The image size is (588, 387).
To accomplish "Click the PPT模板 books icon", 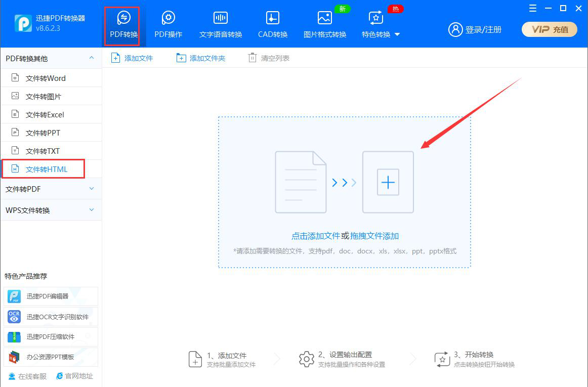I will [x=14, y=357].
